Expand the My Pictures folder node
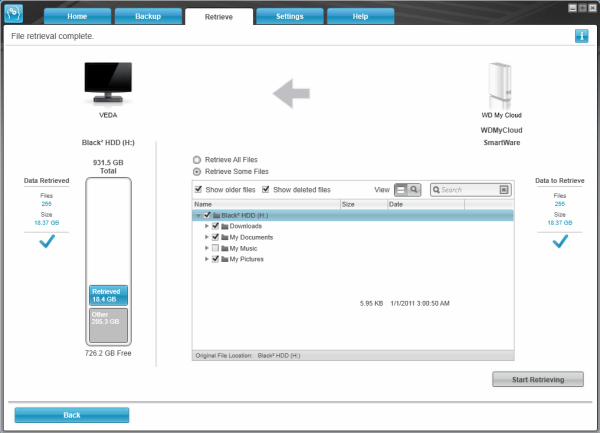This screenshot has width=600, height=433. coord(207,259)
